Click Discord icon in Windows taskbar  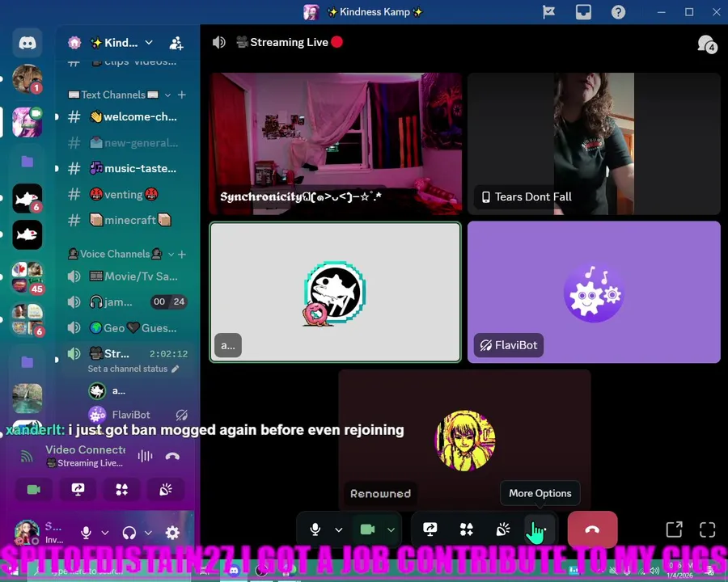click(234, 571)
